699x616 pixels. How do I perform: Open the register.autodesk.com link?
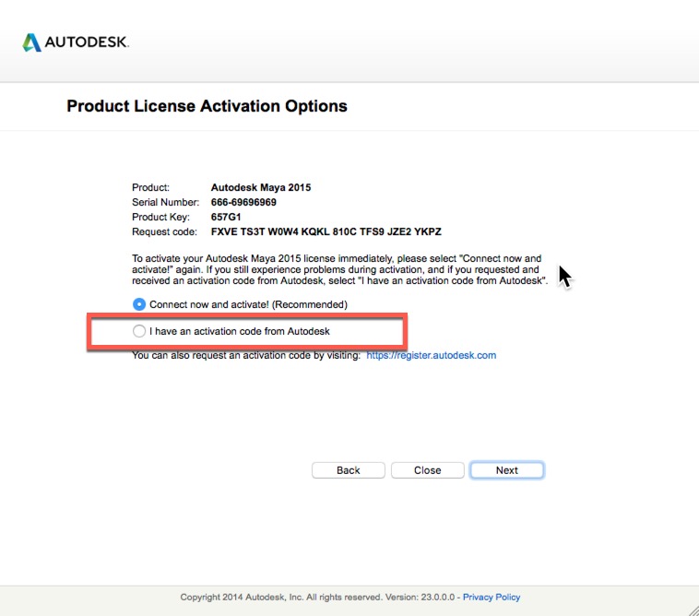pos(431,355)
